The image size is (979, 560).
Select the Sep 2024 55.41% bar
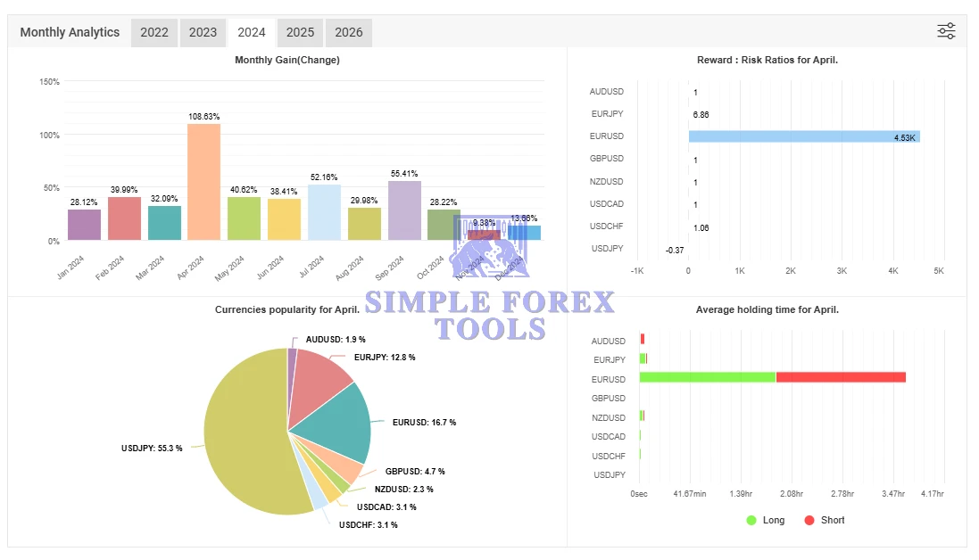(404, 210)
